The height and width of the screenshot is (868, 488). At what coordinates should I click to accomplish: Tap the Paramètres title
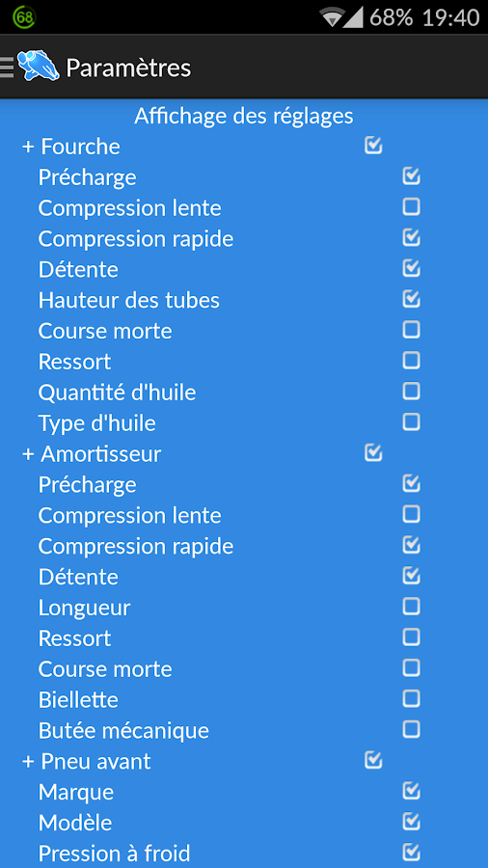click(x=128, y=68)
